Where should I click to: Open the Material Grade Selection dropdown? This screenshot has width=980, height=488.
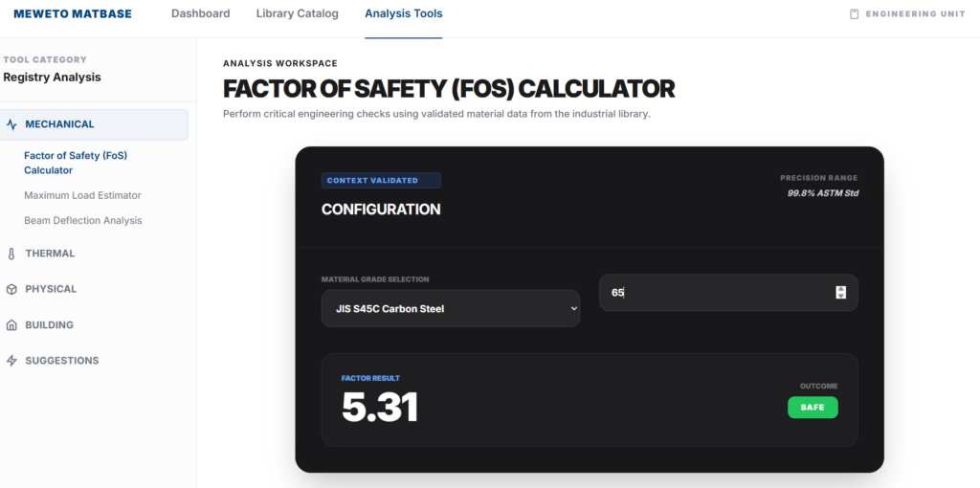[x=450, y=309]
